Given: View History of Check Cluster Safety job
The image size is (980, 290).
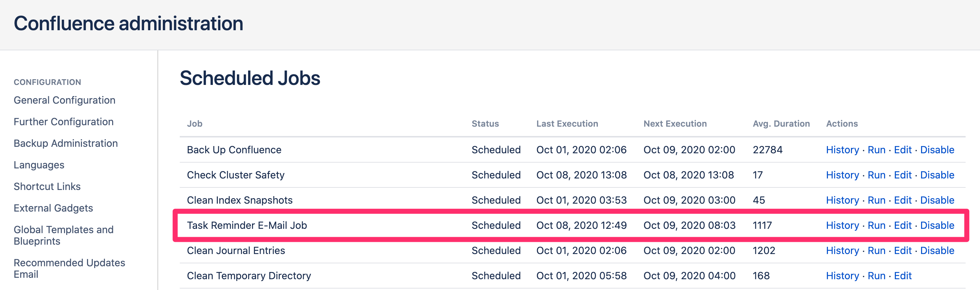Looking at the screenshot, I should click(x=843, y=175).
